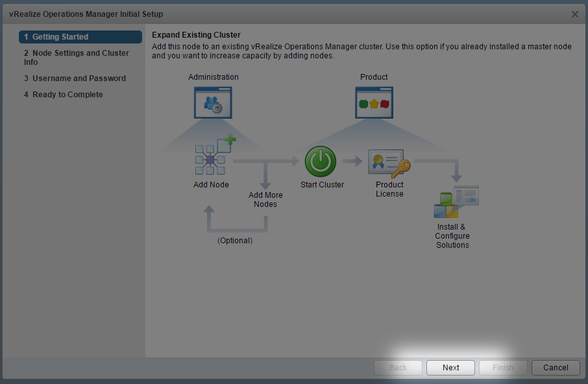
Task: Click the Product label above the diagram
Action: pos(374,77)
